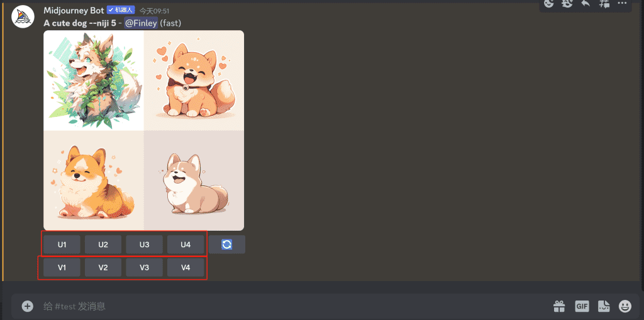Click the plus attachment button
Screen dimensions: 644x320
tap(27, 306)
